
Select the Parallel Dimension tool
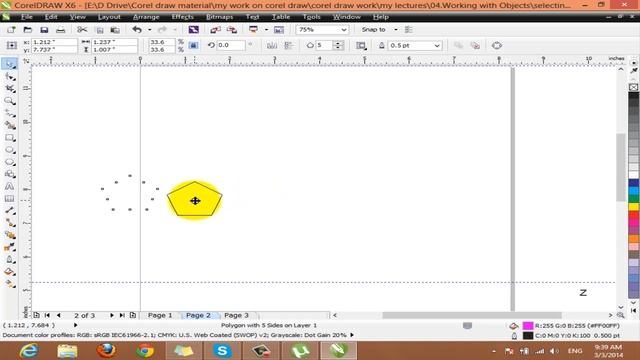coord(9,211)
